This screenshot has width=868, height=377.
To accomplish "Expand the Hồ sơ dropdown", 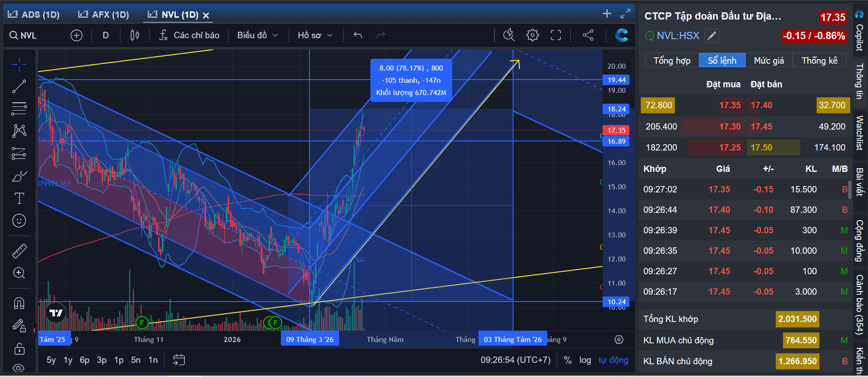I will [315, 35].
